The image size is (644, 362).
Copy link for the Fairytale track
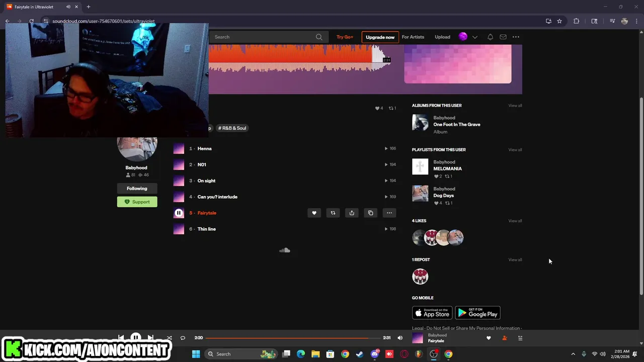pyautogui.click(x=370, y=213)
